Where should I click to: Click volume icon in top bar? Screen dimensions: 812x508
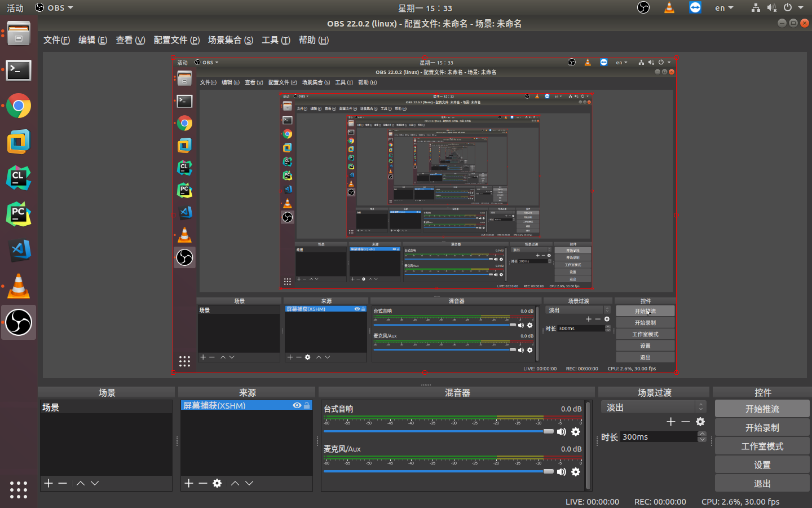771,8
